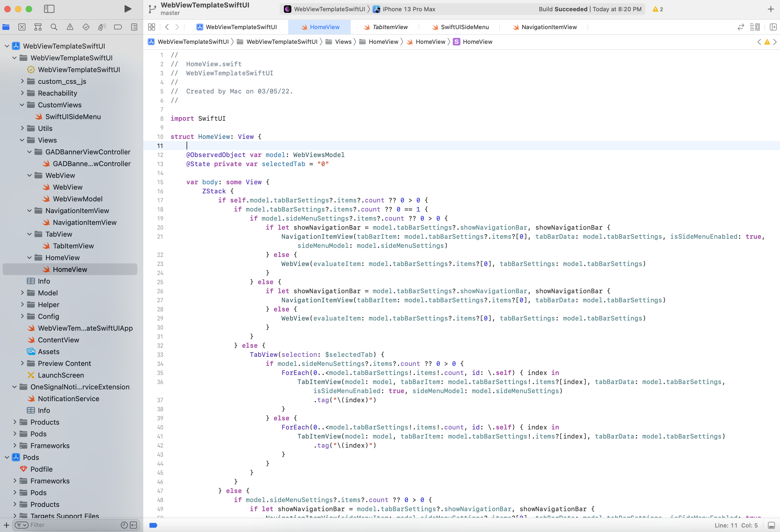Screen dimensions: 780x532
Task: Go back in editor history
Action: [x=167, y=27]
